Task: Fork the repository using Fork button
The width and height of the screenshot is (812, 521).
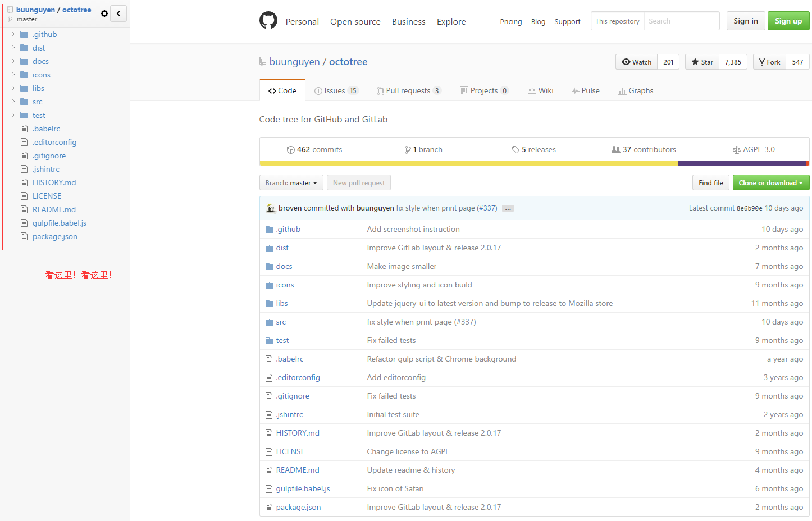Action: point(769,62)
